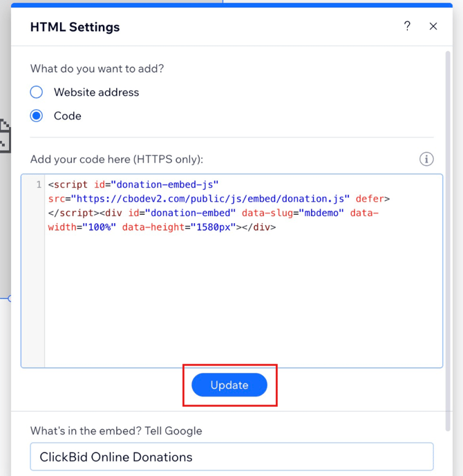Screen dimensions: 463x476
Task: Click empty area inside the code editor
Action: (x=242, y=304)
